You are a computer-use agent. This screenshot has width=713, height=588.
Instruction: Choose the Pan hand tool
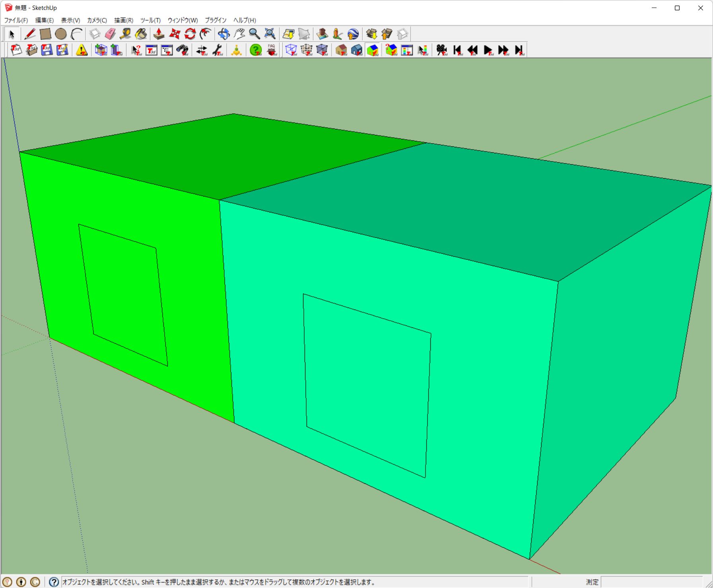(239, 34)
